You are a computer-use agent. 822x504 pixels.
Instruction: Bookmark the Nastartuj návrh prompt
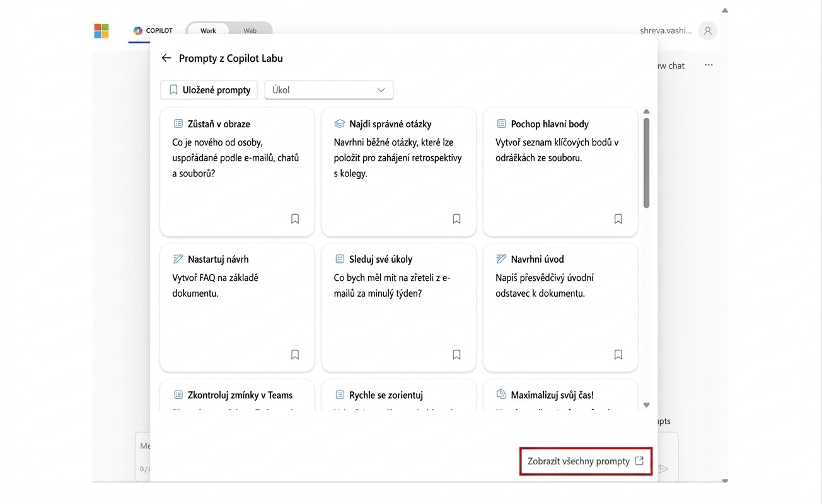coord(295,355)
